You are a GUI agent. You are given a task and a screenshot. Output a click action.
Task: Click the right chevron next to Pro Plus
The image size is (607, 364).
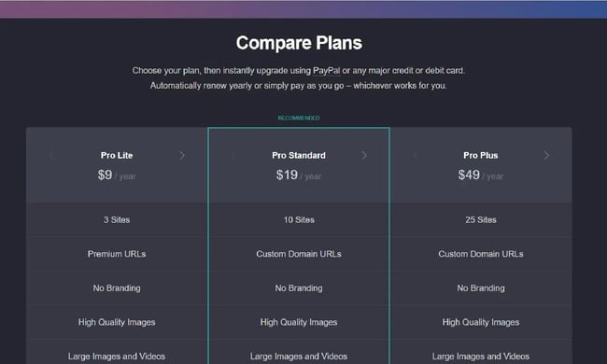[x=546, y=156]
